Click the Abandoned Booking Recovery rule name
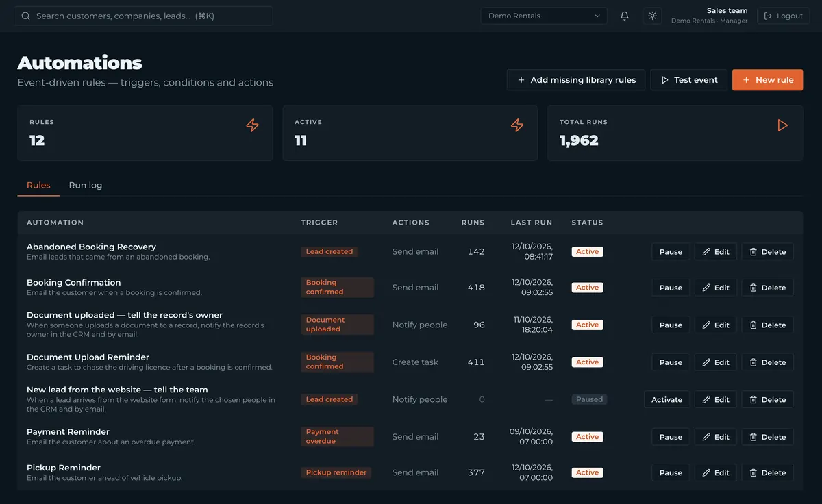Viewport: 822px width, 504px height. 91,247
